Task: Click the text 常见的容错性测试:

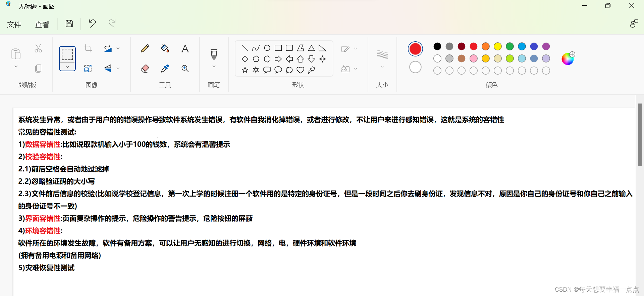Action: [47, 132]
